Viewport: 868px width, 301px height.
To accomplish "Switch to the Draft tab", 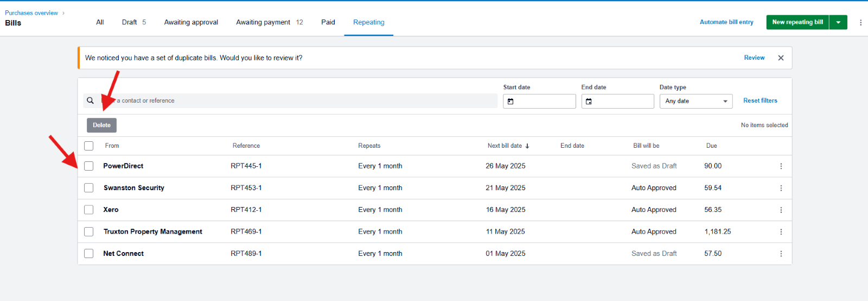I will pyautogui.click(x=134, y=22).
